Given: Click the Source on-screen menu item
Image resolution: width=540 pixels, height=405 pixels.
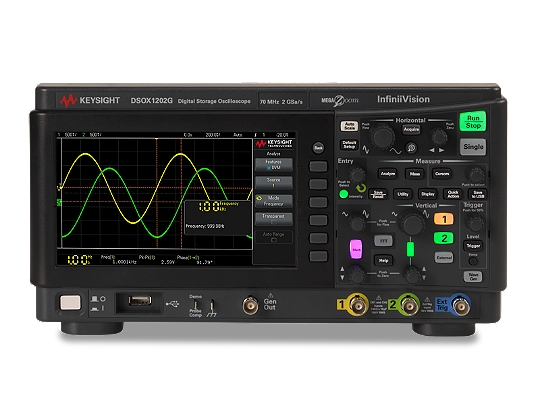Looking at the screenshot, I should [x=274, y=183].
